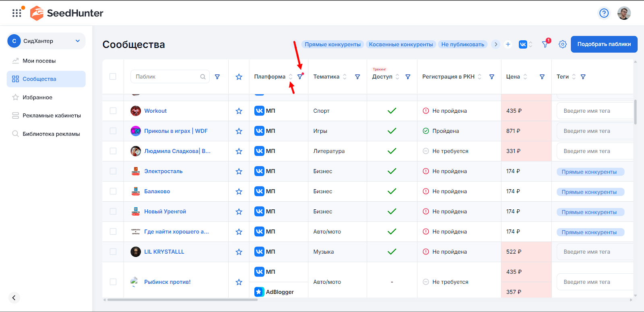Image resolution: width=644 pixels, height=312 pixels.
Task: Open table settings gear icon
Action: (x=563, y=44)
